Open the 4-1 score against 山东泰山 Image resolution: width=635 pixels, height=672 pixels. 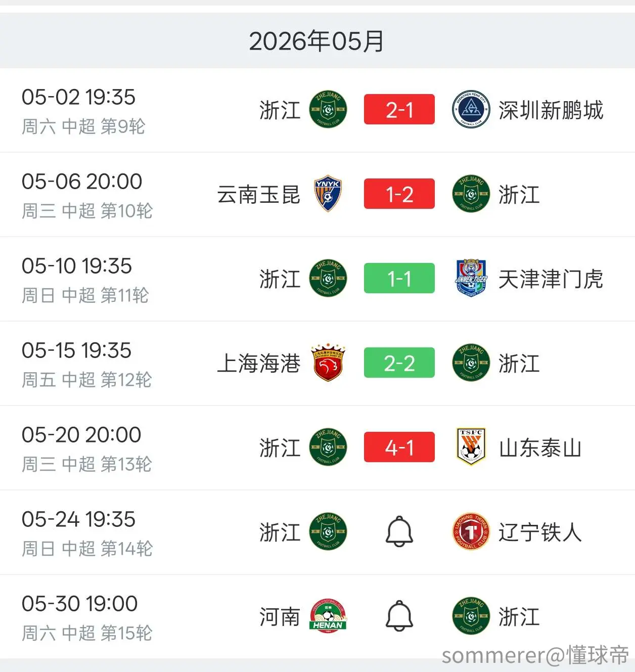(x=399, y=447)
